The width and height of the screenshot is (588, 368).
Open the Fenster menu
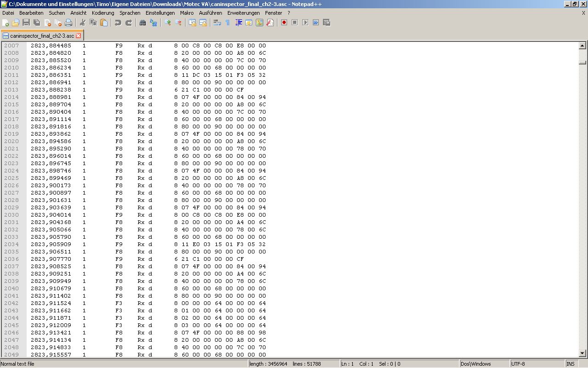coord(274,13)
